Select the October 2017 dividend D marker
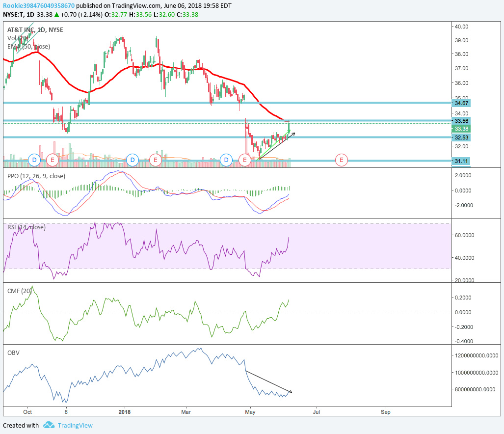The image size is (504, 434). coord(34,160)
